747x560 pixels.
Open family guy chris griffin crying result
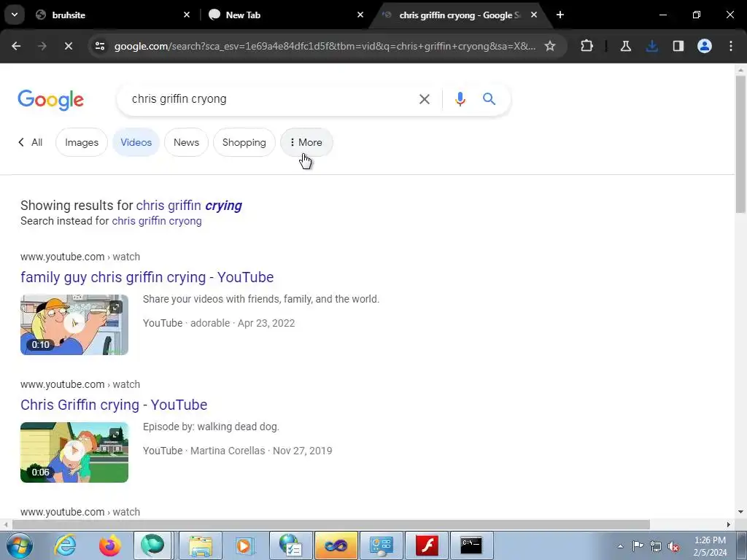pyautogui.click(x=147, y=277)
